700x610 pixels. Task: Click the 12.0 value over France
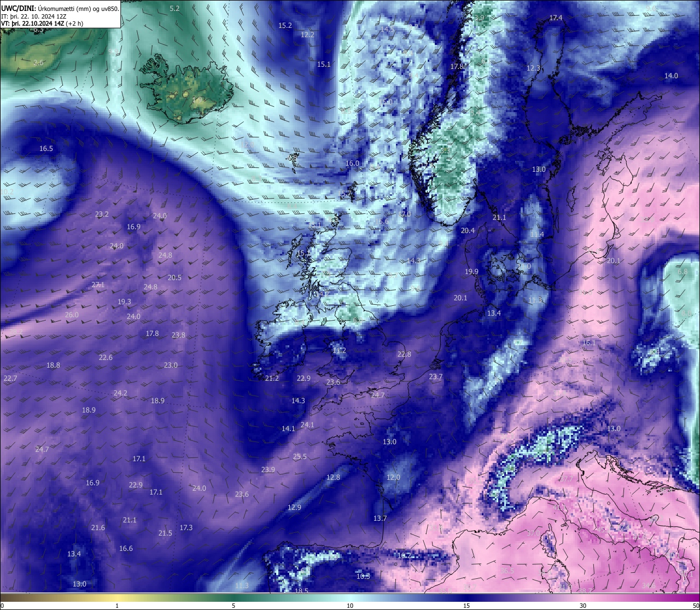[x=393, y=477]
